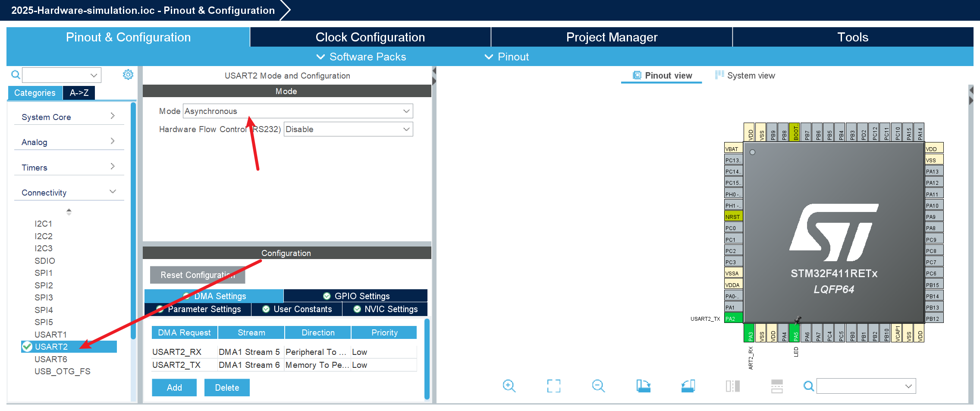Switch to System view
Image resolution: width=980 pixels, height=411 pixels.
(745, 75)
